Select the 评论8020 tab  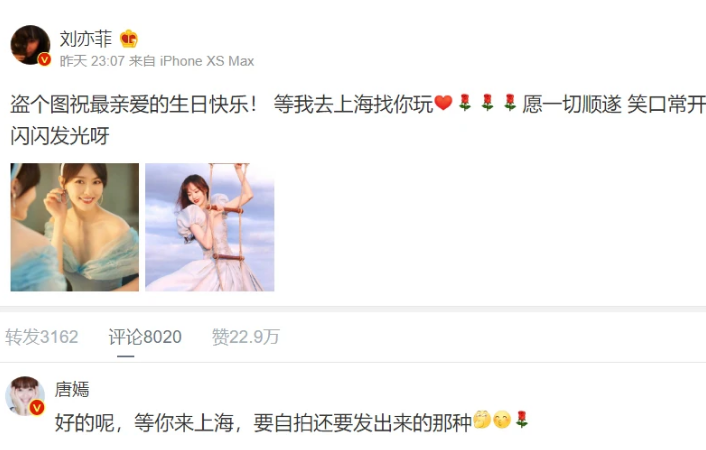pos(145,337)
